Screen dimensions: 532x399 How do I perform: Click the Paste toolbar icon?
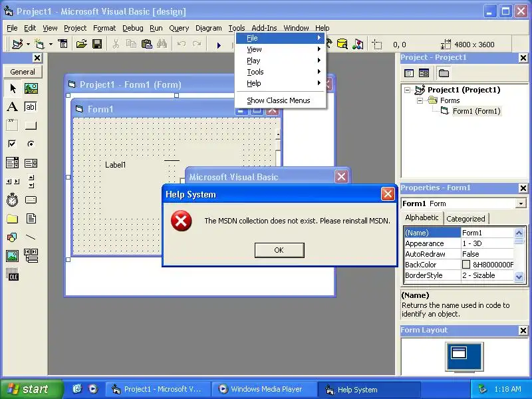(146, 44)
